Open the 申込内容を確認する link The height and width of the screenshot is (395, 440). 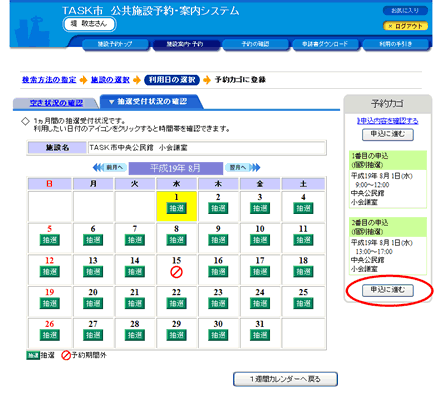click(x=388, y=121)
